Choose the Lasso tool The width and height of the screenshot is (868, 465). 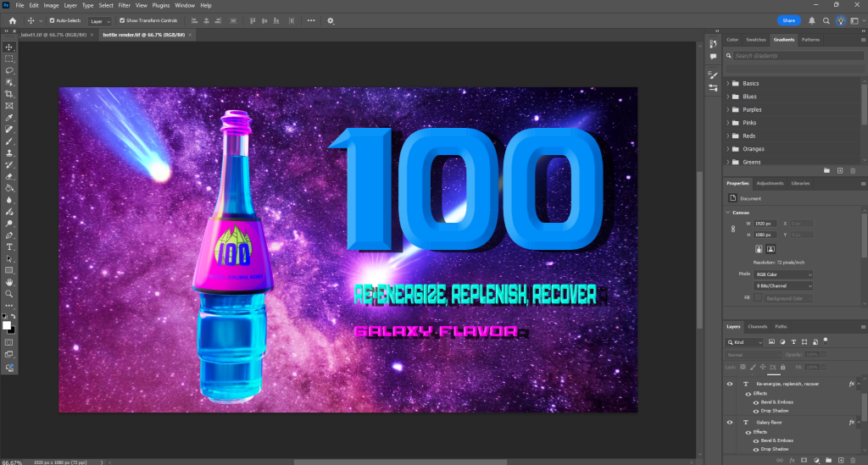point(9,70)
